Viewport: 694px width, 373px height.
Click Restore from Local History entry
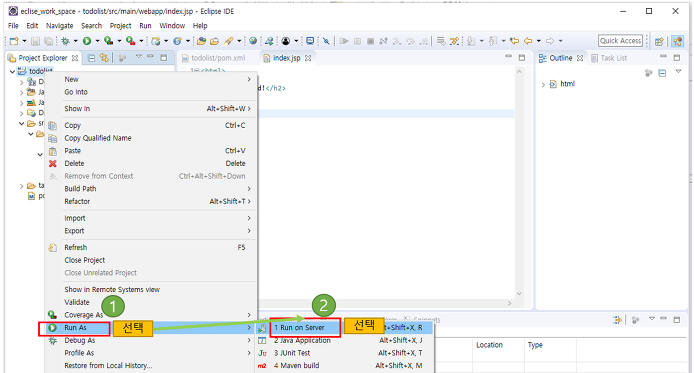[x=150, y=366]
